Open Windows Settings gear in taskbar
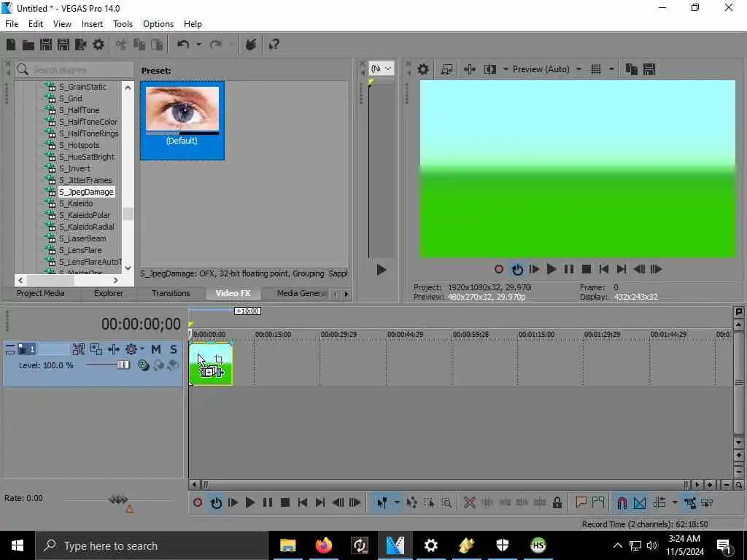Screen dimensions: 747x560 tap(430, 545)
